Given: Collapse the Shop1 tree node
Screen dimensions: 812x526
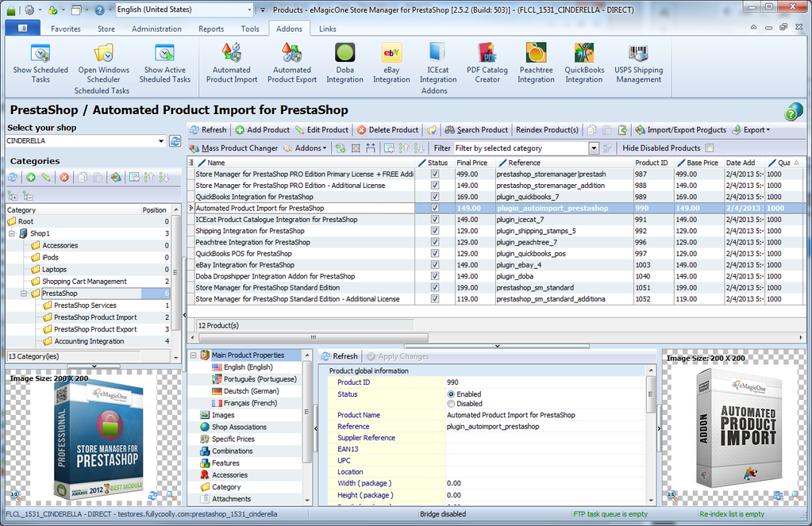Looking at the screenshot, I should point(11,233).
